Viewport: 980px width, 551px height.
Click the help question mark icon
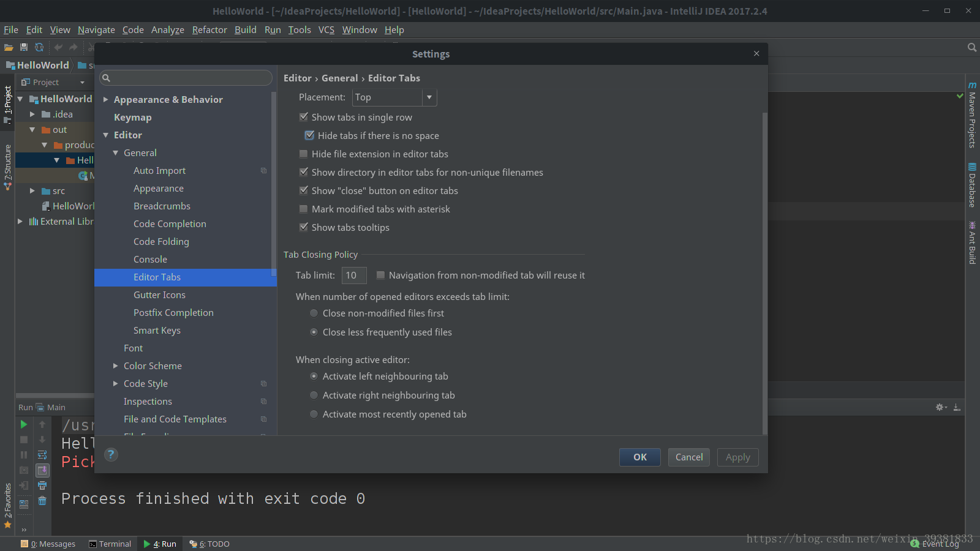tap(111, 454)
